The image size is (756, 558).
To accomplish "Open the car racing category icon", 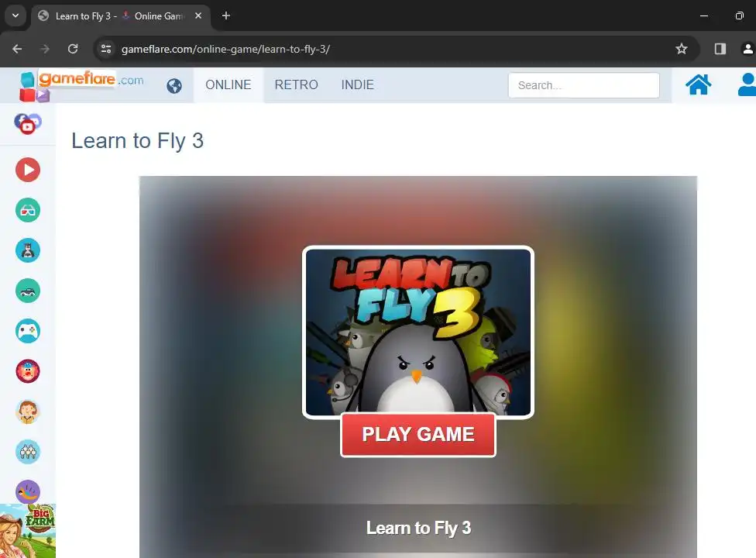I will pos(27,291).
